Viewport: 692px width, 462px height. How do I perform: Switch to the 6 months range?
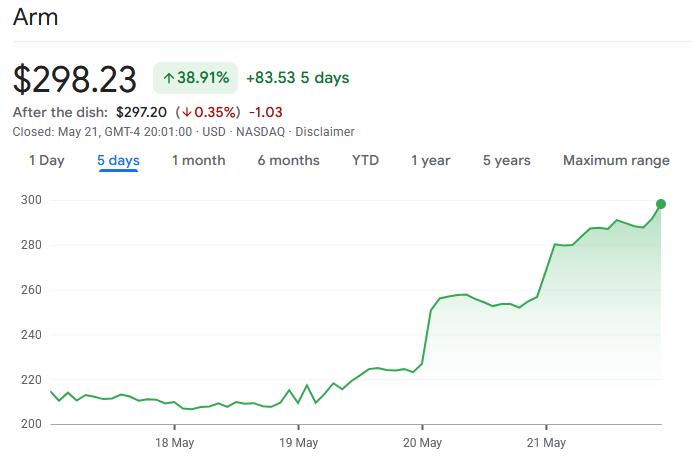(289, 160)
